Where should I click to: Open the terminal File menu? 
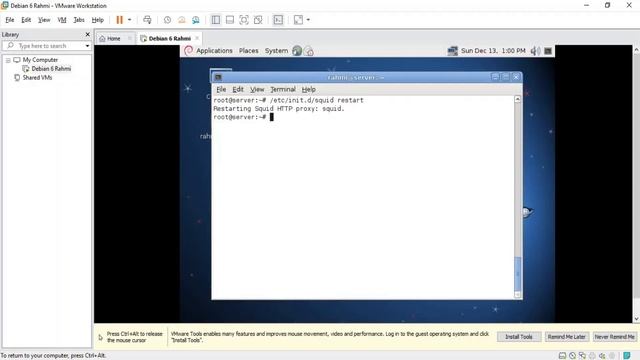point(221,89)
